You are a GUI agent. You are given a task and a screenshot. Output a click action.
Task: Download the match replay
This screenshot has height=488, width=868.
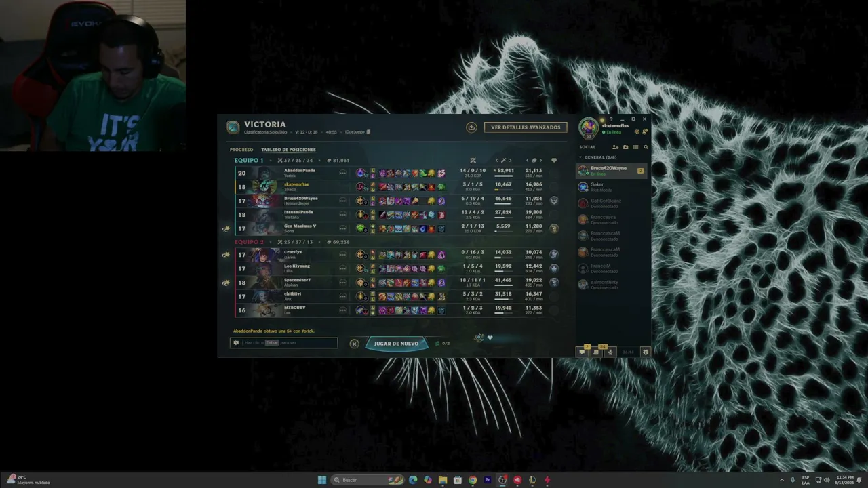point(471,127)
